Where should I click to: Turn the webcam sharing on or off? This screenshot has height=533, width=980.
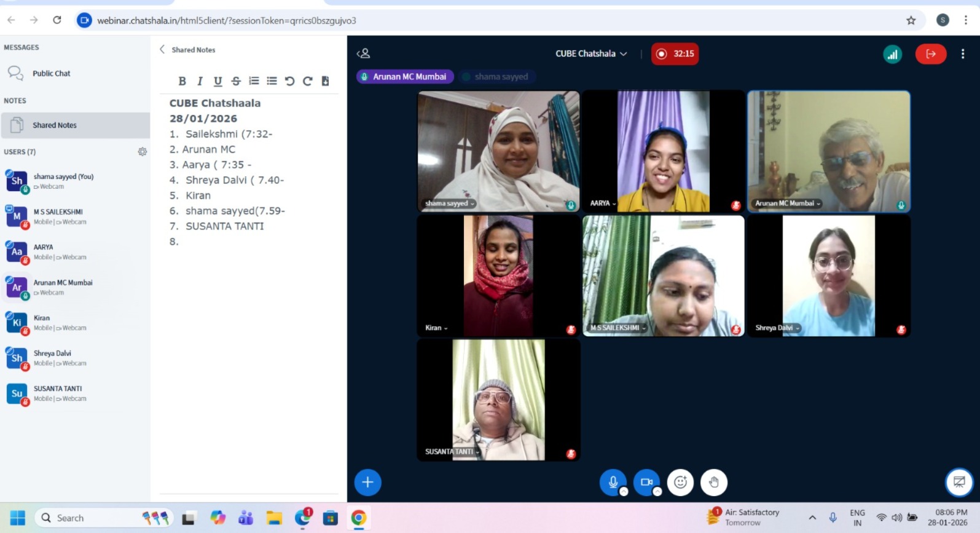click(x=646, y=482)
